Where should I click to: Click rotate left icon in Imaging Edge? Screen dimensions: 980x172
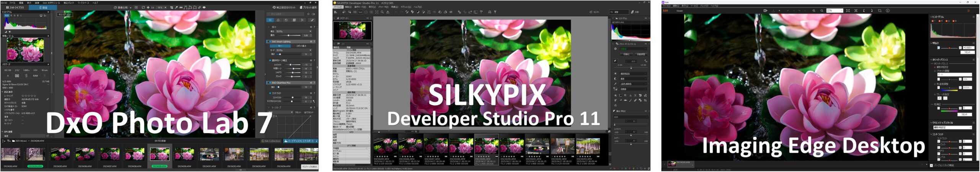pos(864,11)
